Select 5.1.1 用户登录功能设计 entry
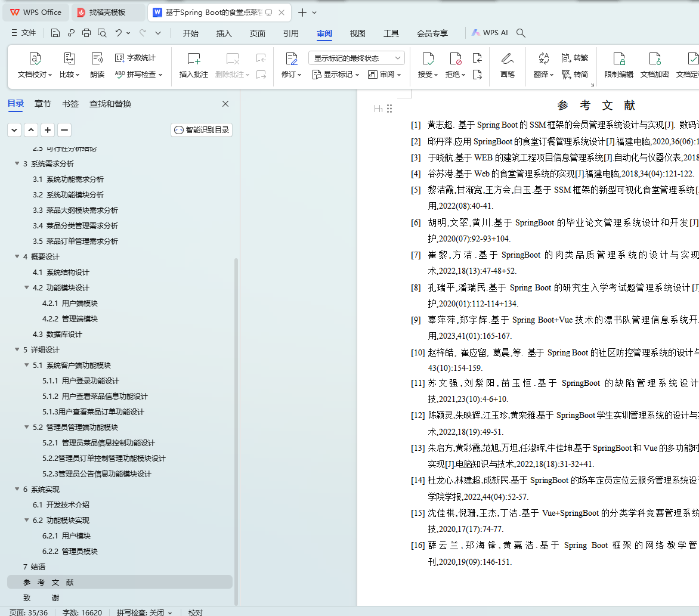 (x=120, y=380)
